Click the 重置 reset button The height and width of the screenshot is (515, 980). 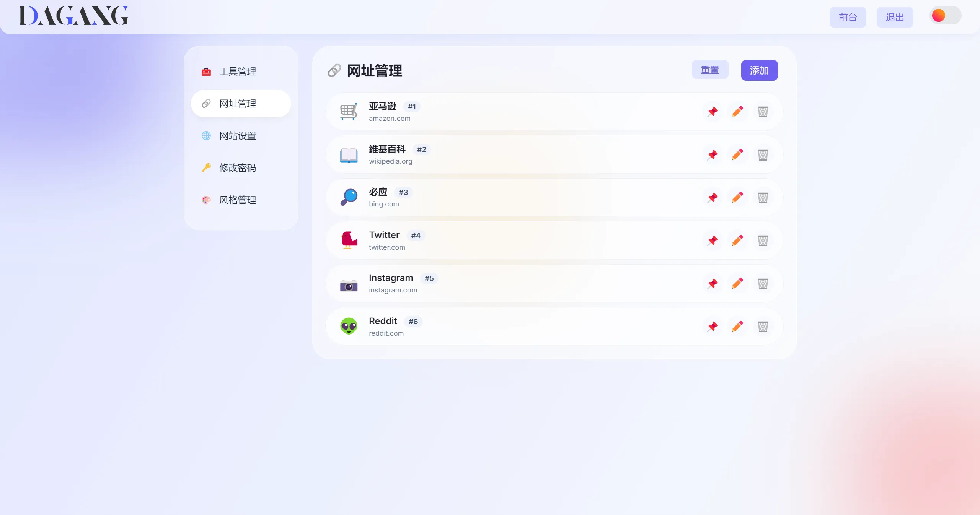point(710,70)
